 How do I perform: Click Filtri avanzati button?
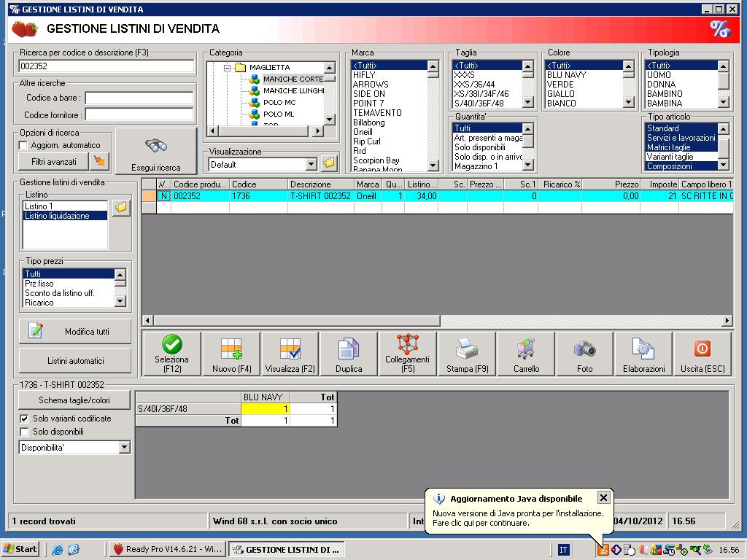(x=53, y=162)
